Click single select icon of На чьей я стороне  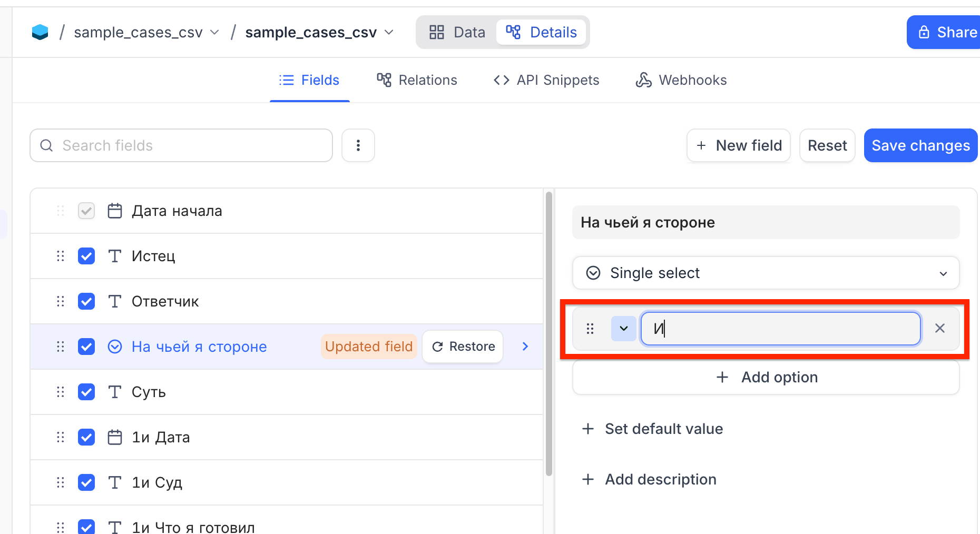click(115, 347)
